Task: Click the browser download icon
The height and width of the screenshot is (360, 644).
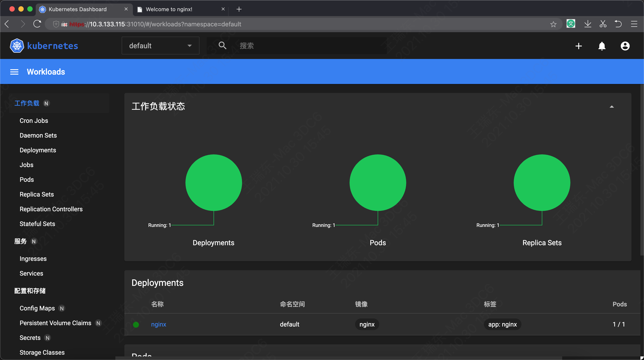Action: [x=588, y=24]
